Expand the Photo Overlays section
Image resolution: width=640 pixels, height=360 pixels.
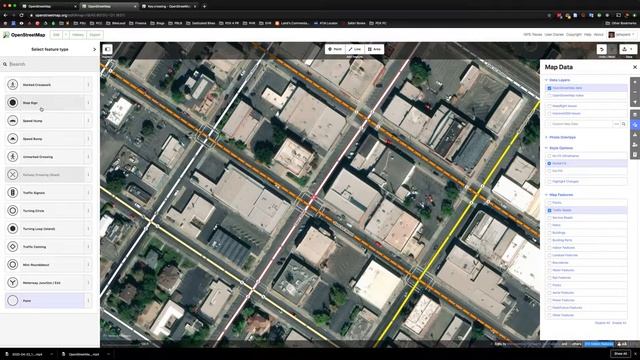click(560, 137)
